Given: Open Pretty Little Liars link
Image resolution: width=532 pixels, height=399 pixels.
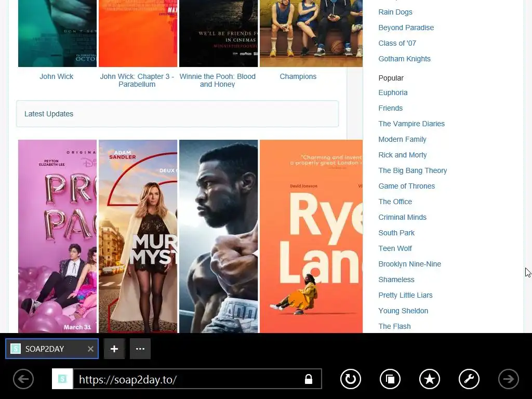Looking at the screenshot, I should [405, 296].
